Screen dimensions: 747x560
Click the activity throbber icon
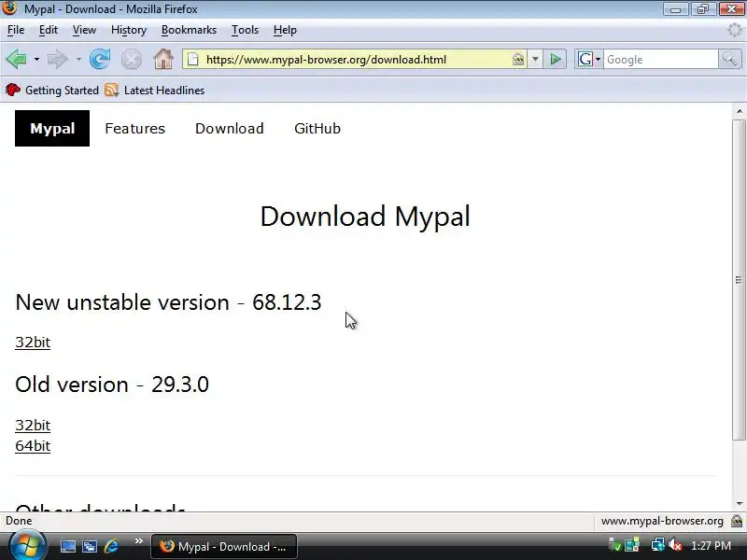(735, 30)
